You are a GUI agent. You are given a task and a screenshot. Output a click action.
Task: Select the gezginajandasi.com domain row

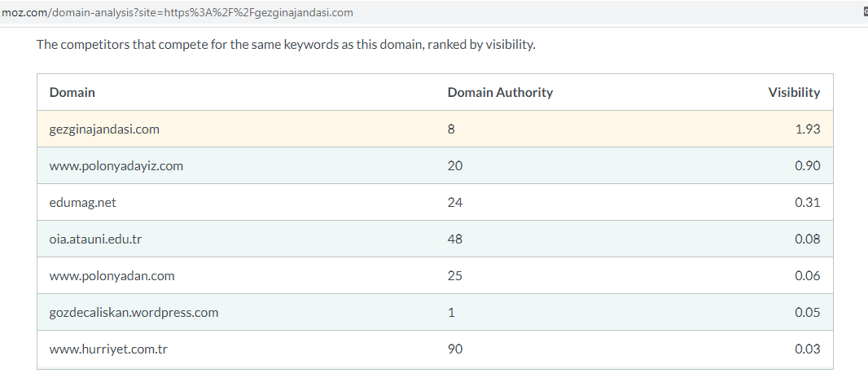(435, 129)
